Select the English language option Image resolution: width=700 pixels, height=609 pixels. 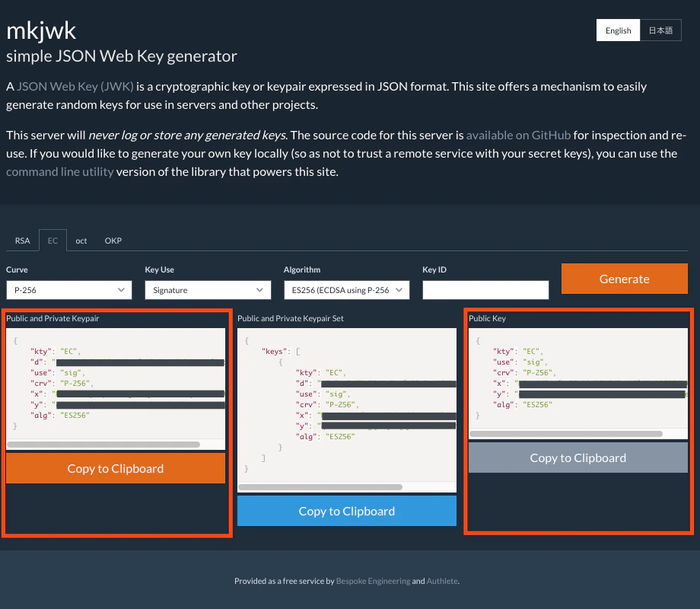[x=618, y=30]
